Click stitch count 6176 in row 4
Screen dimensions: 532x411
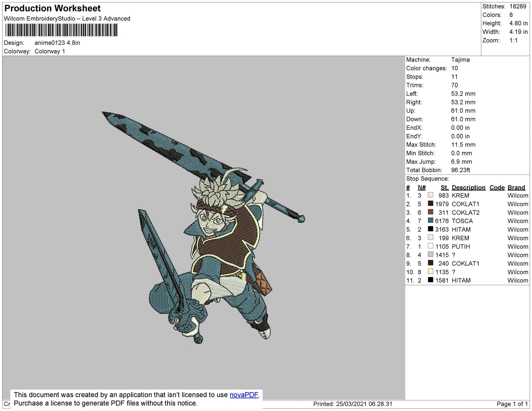tap(442, 221)
